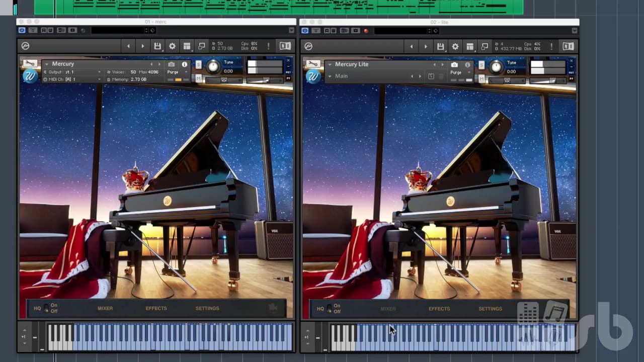Go to previous preset in 01 - merc toolbar
The height and width of the screenshot is (362, 644).
coord(128,46)
